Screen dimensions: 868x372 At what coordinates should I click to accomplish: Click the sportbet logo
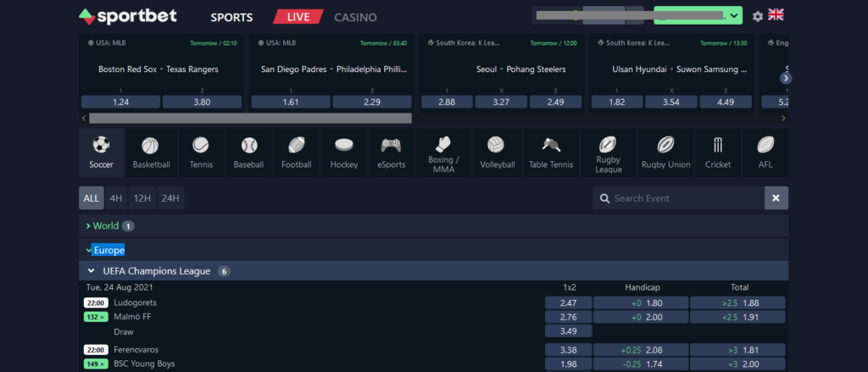(128, 17)
